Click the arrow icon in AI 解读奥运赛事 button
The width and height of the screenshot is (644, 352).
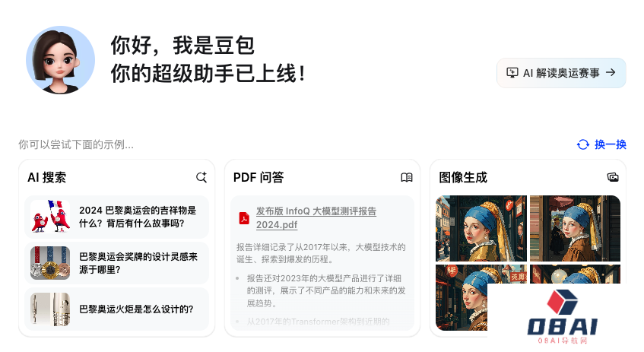pos(611,72)
